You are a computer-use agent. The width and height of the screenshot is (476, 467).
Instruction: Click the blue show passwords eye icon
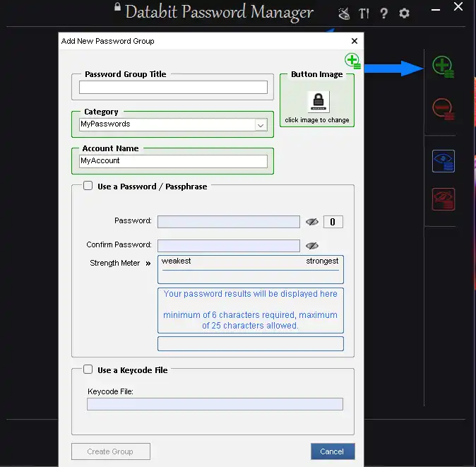point(443,161)
